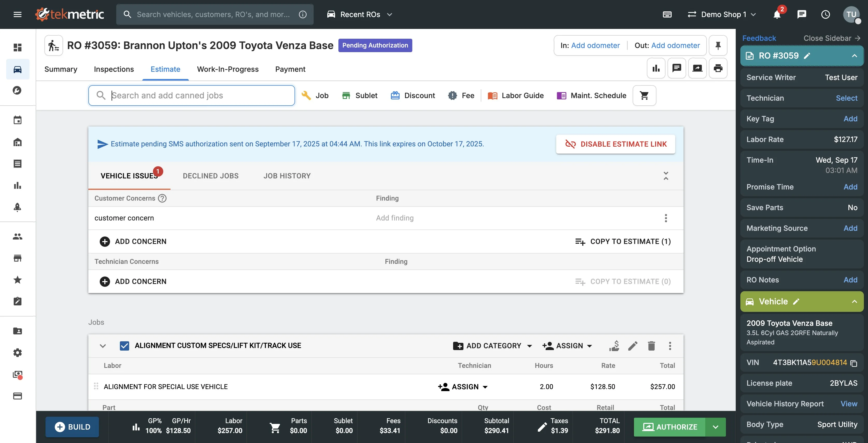Collapse the alignment job with chevron

click(x=103, y=346)
